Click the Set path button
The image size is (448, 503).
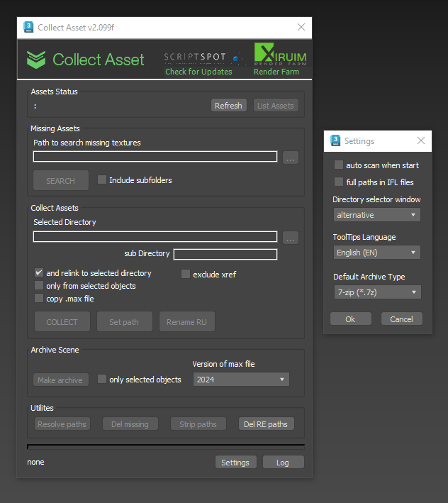[124, 322]
